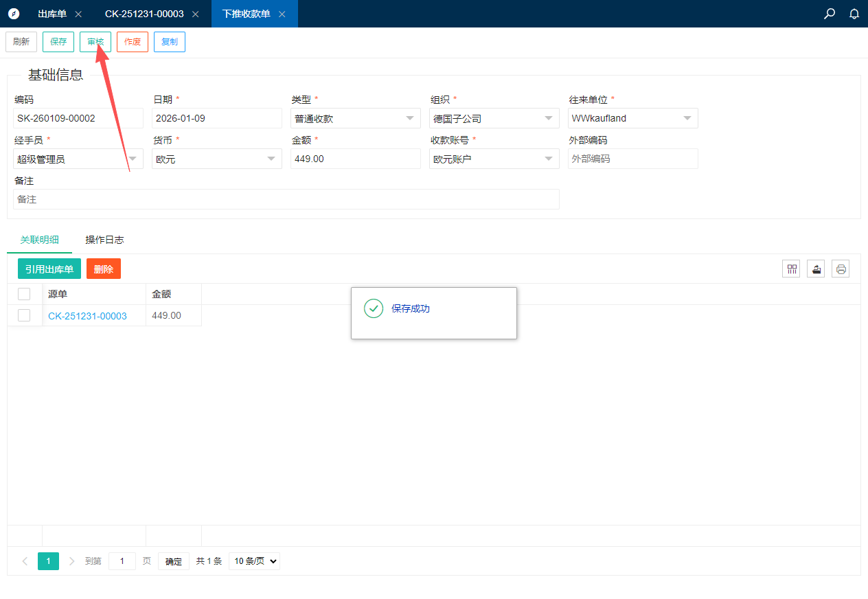Image resolution: width=868 pixels, height=599 pixels.
Task: Switch to the 出库单 tab
Action: pyautogui.click(x=52, y=14)
